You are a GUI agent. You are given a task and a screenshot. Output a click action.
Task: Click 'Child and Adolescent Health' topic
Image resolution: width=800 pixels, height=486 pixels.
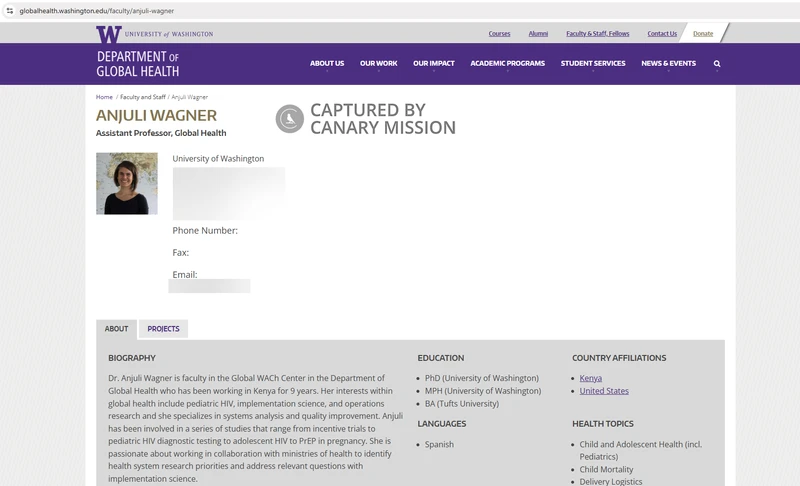click(x=640, y=451)
